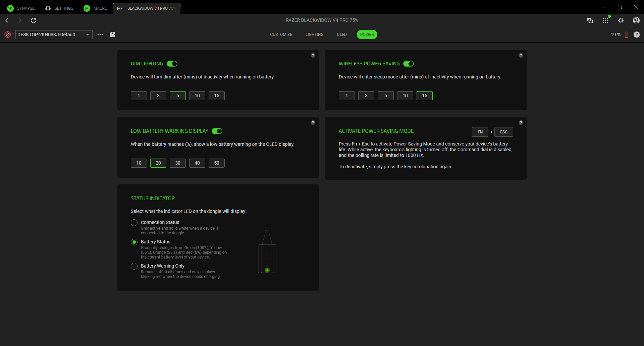Viewport: 644px width, 346px height.
Task: Click the battery level indicator icon
Action: (626, 35)
